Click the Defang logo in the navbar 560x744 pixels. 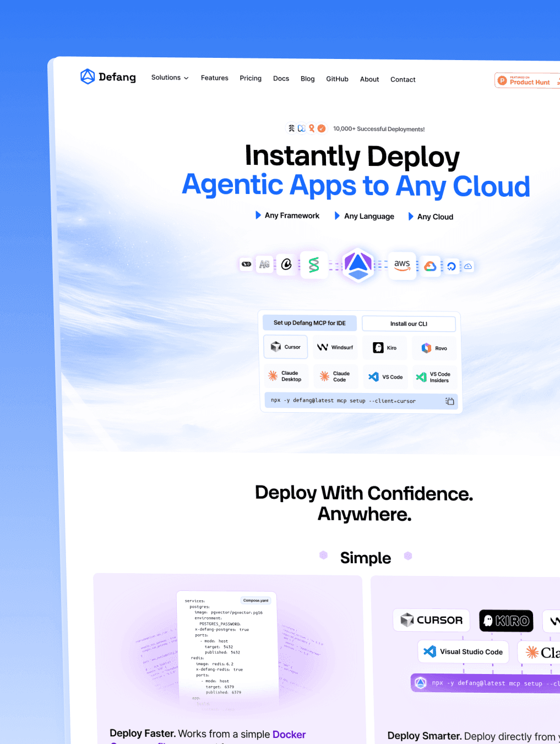click(108, 77)
